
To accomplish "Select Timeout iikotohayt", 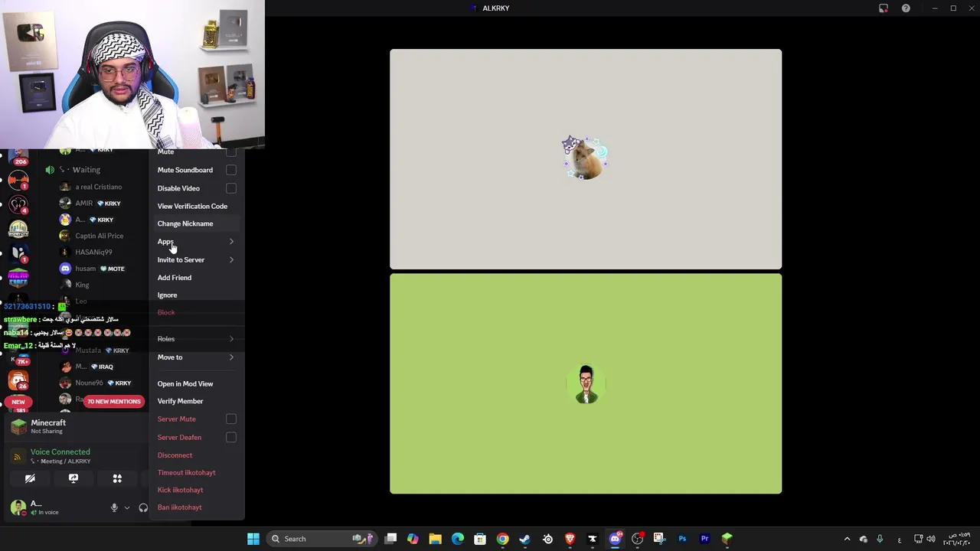I will tap(196, 472).
